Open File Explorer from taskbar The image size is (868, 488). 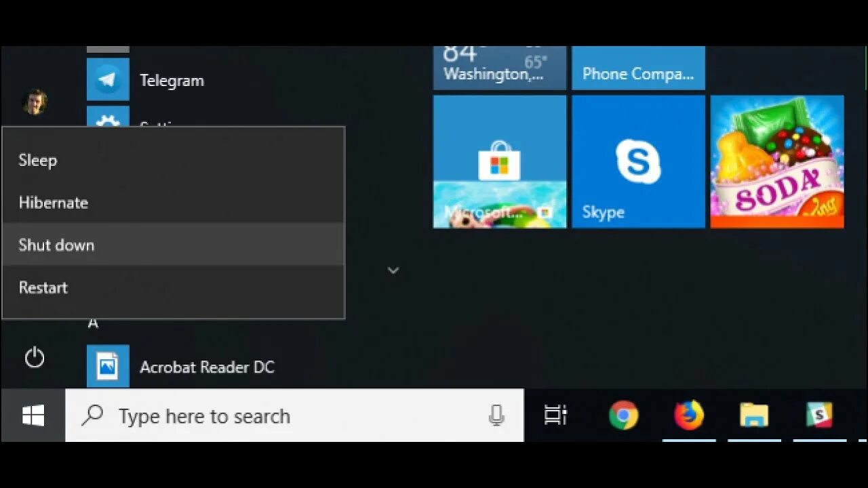754,415
